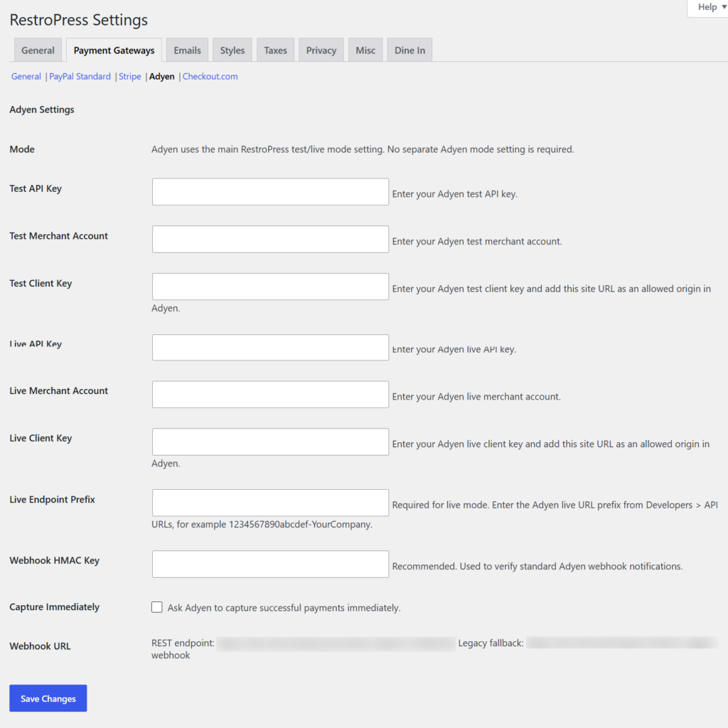Open PayPal Standard gateway settings
The image size is (728, 728).
pyautogui.click(x=80, y=76)
